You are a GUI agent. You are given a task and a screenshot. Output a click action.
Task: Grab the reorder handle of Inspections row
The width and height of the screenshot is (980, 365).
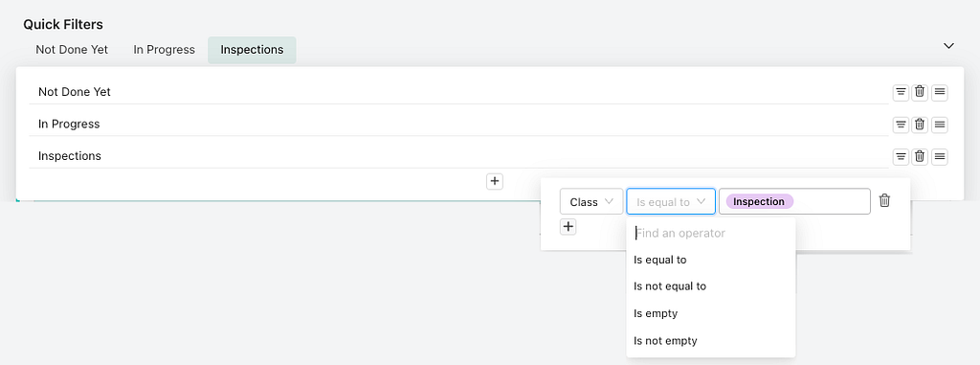[940, 156]
